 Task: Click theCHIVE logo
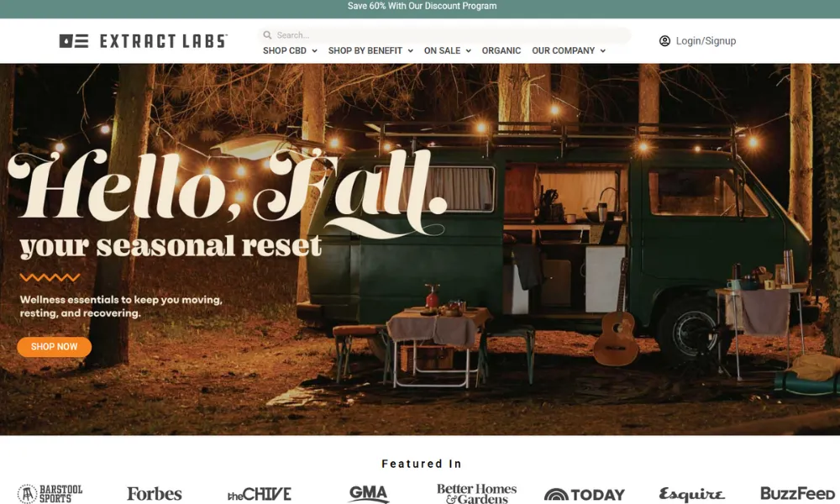[x=260, y=494]
